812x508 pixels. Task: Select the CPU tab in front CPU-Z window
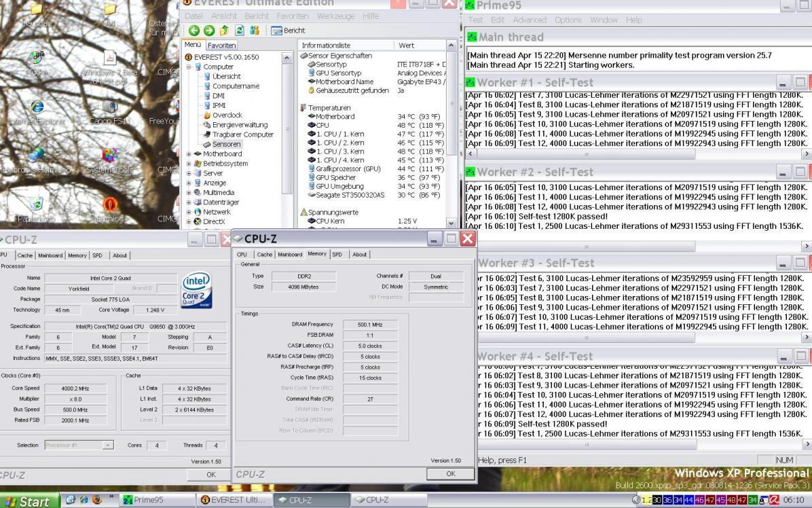[242, 255]
